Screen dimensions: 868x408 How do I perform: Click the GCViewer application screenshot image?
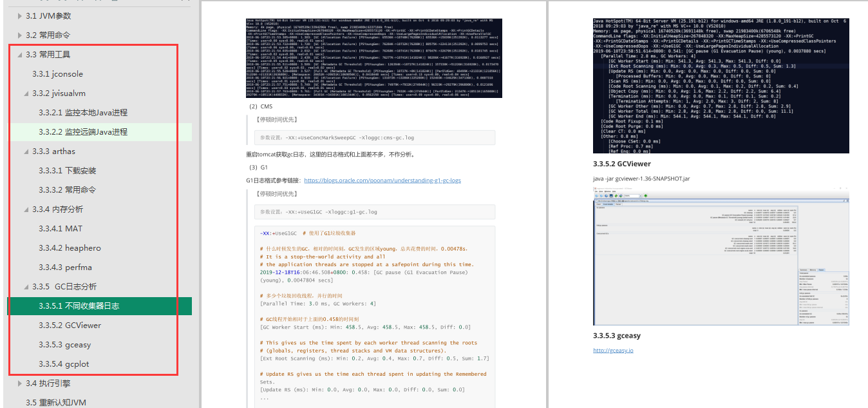[x=721, y=256]
